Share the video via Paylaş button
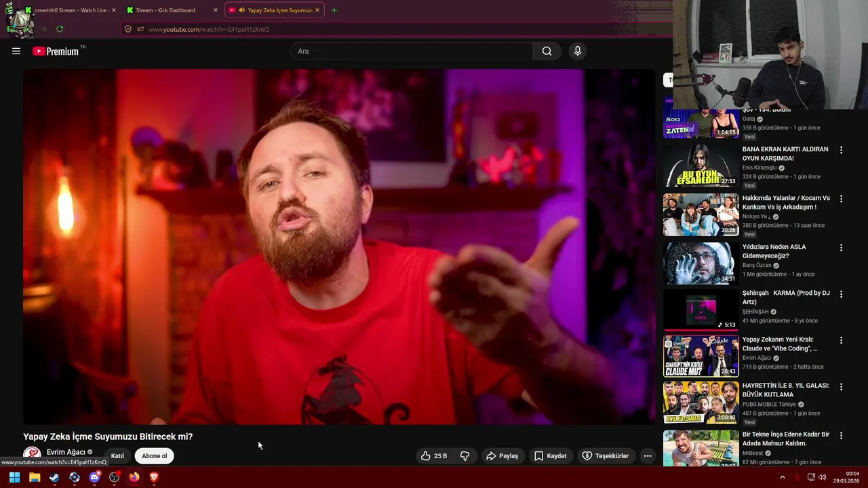 point(502,456)
